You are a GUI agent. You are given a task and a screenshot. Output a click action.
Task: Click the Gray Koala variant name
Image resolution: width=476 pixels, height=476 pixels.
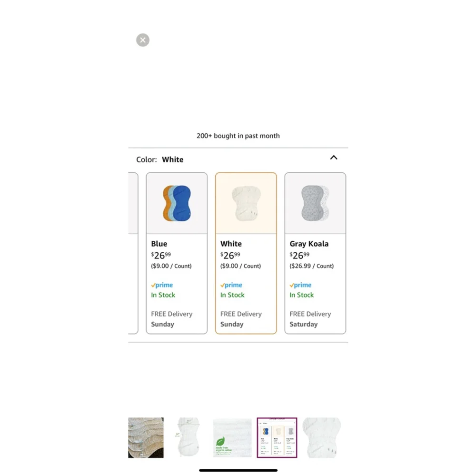coord(309,244)
